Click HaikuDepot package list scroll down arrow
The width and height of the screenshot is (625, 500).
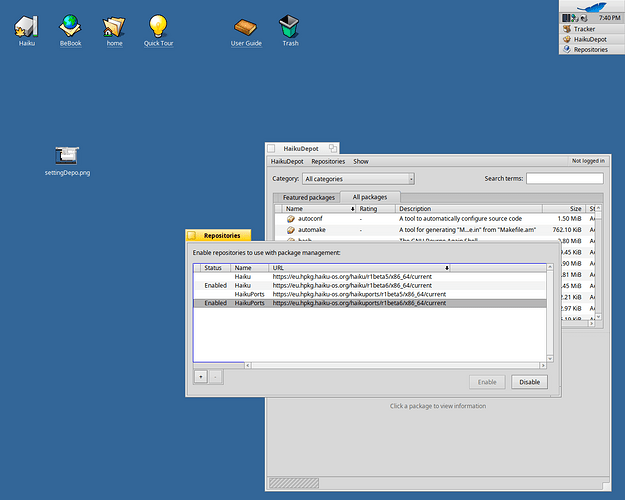pyautogui.click(x=598, y=317)
